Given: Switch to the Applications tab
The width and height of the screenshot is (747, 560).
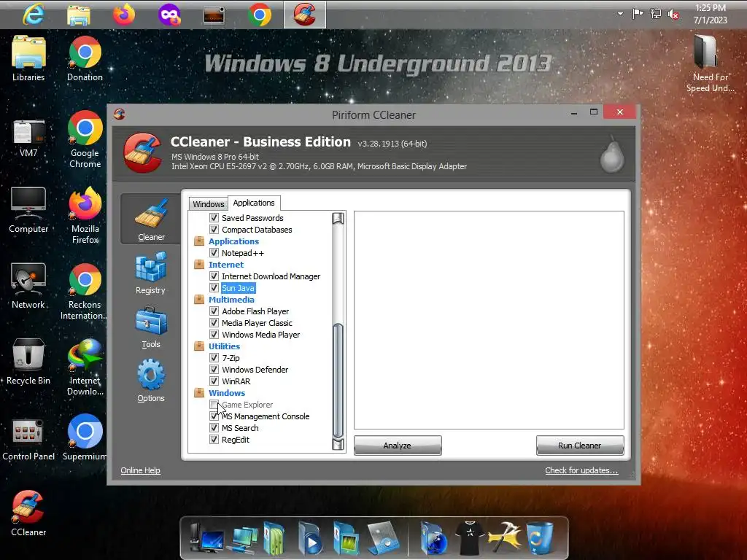Looking at the screenshot, I should point(254,203).
